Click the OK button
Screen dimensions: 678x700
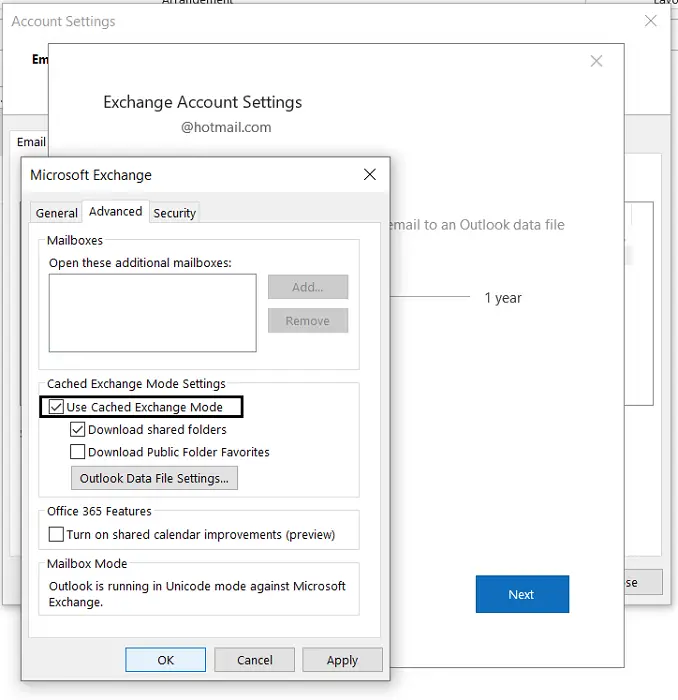click(x=166, y=660)
